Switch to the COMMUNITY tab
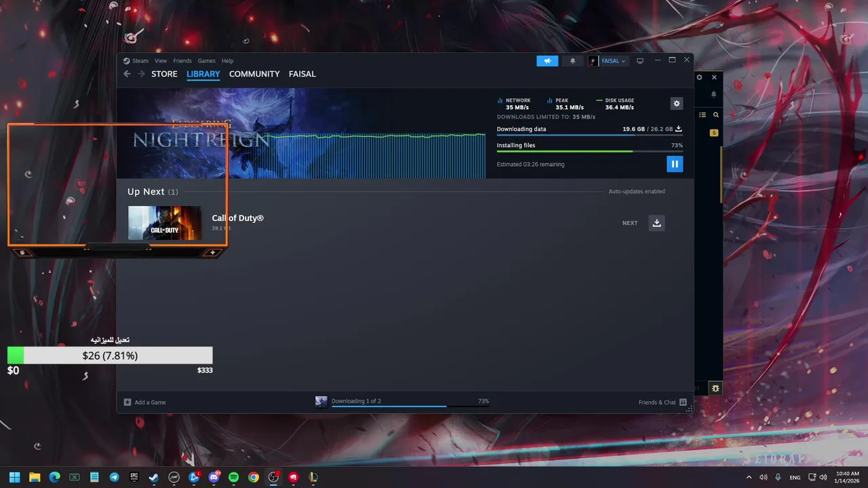This screenshot has width=868, height=488. 254,74
